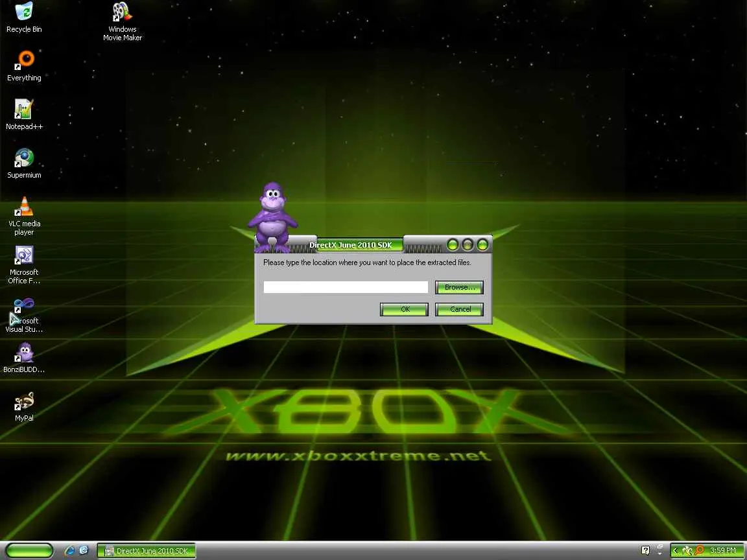
Task: Select the Microsoft Office F… shortcut
Action: pos(24,264)
